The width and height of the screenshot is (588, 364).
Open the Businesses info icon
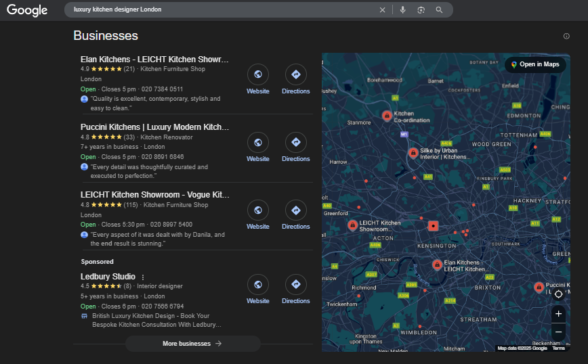point(566,37)
